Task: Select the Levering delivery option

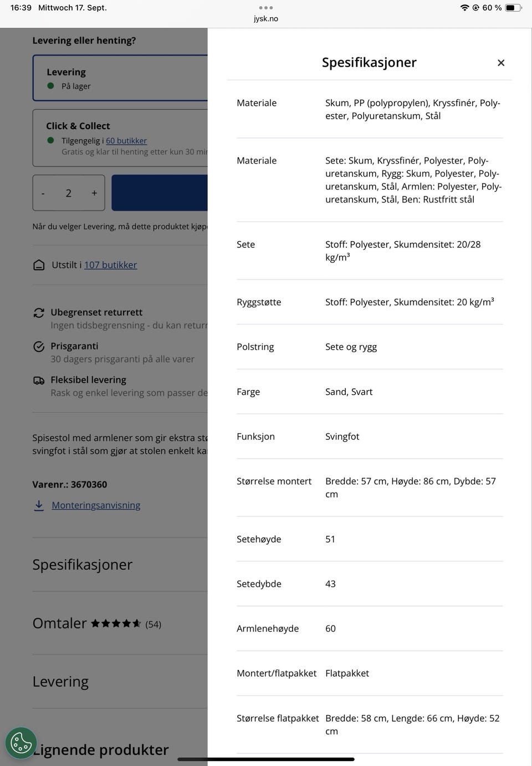Action: [120, 78]
